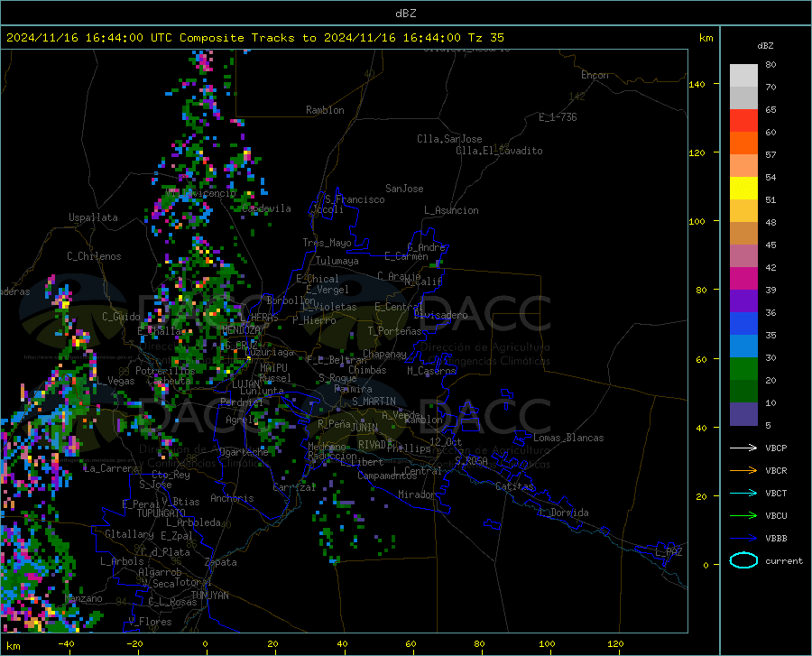The image size is (812, 656).
Task: Pick the dark orange 57-60 dBZ swatch
Action: pos(743,143)
